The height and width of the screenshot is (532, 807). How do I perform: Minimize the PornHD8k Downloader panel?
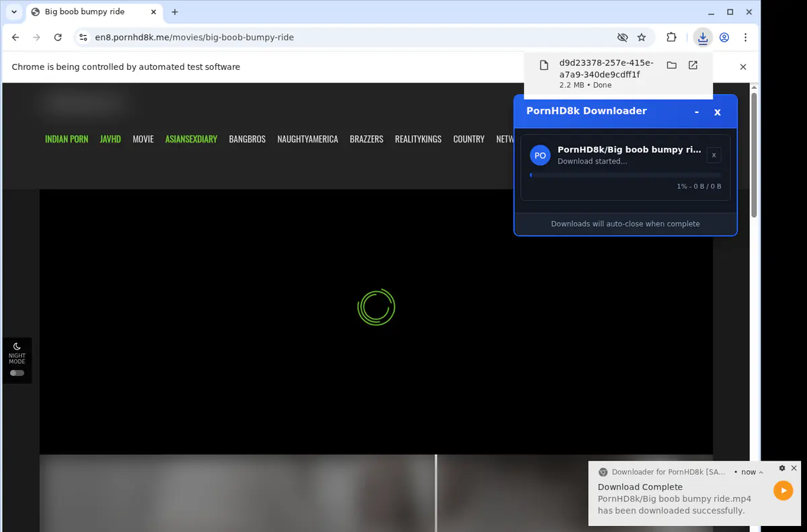tap(697, 112)
